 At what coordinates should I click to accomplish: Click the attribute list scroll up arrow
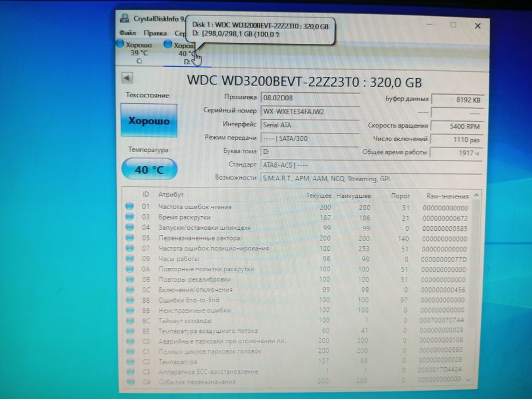point(476,196)
